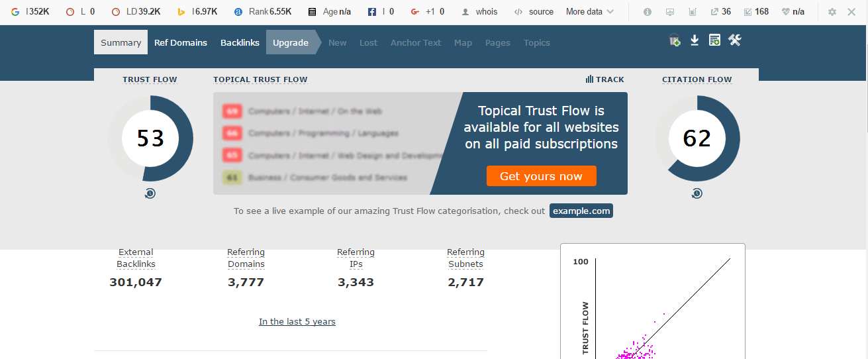Open the whois lookup

(x=479, y=12)
